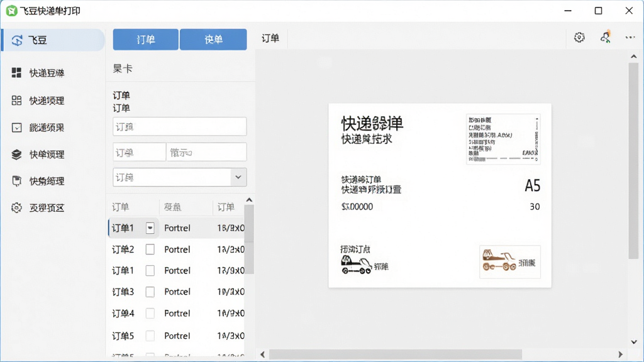The width and height of the screenshot is (644, 362).
Task: Tick the checkbox for the unselected 订单1 row
Action: click(150, 270)
